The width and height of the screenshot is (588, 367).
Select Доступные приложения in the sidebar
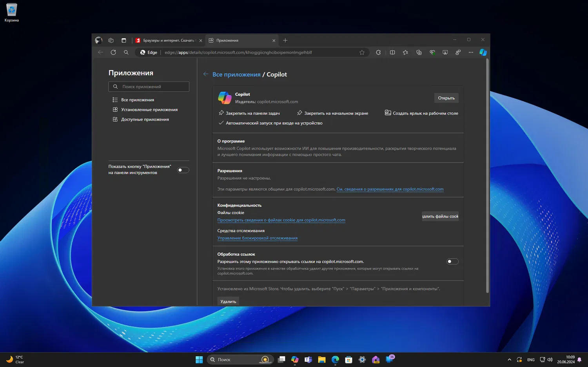point(141,119)
